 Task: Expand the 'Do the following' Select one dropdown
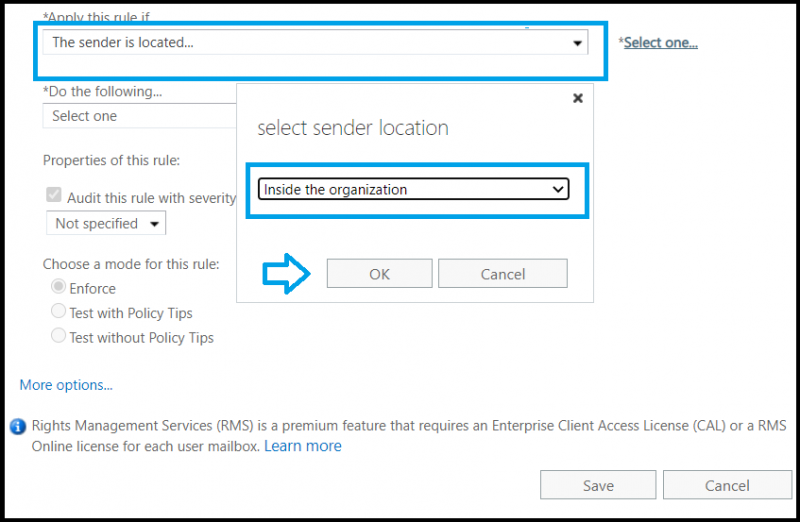pos(140,116)
